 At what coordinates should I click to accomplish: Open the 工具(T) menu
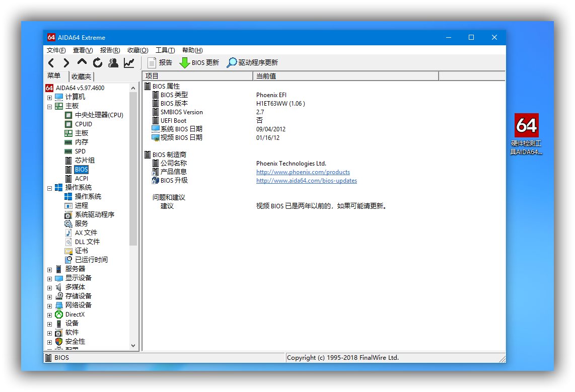tap(165, 50)
